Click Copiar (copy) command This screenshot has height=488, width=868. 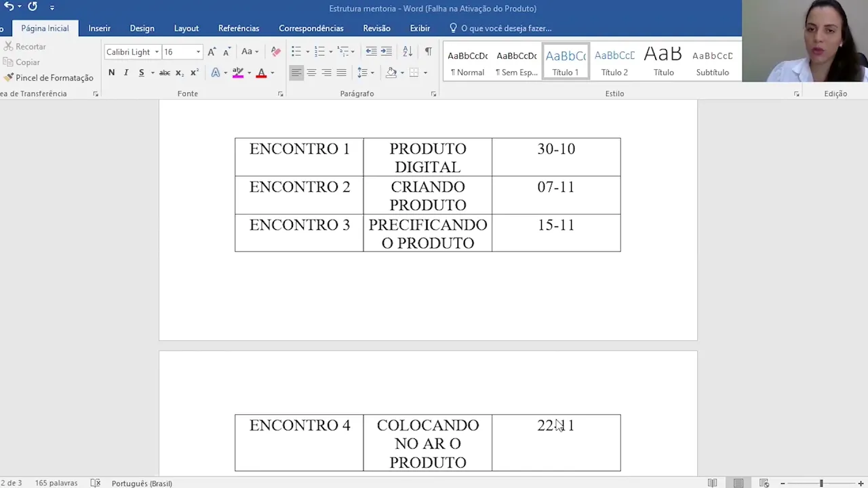(x=22, y=62)
